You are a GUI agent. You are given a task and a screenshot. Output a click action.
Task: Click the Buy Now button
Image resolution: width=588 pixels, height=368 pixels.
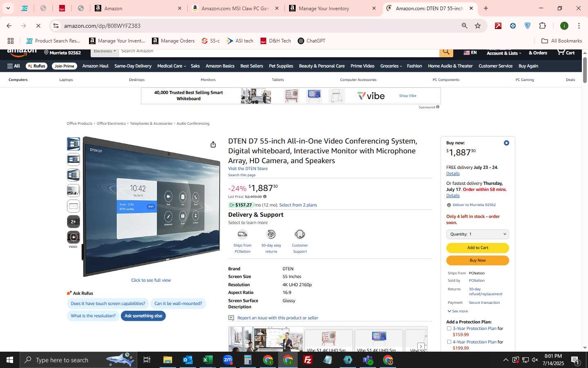click(x=478, y=260)
